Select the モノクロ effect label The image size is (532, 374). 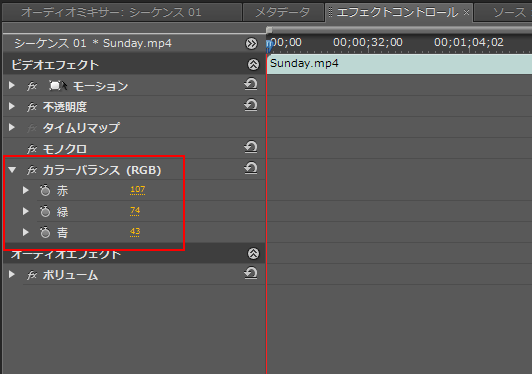[64, 149]
